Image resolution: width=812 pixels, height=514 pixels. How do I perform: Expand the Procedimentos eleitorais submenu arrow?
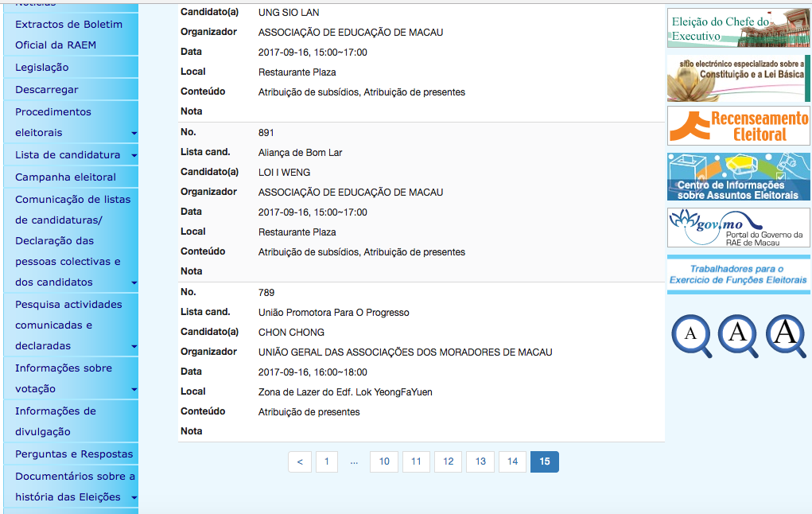click(134, 134)
